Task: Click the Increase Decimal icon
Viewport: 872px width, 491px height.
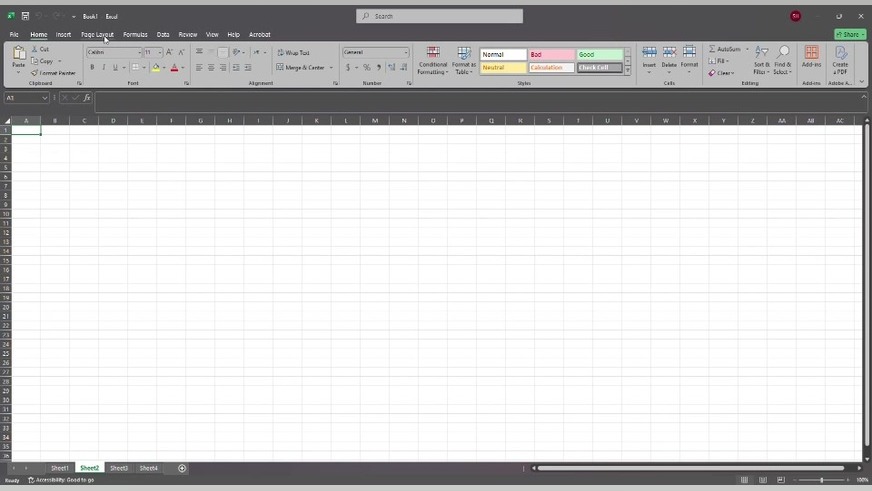Action: [392, 67]
